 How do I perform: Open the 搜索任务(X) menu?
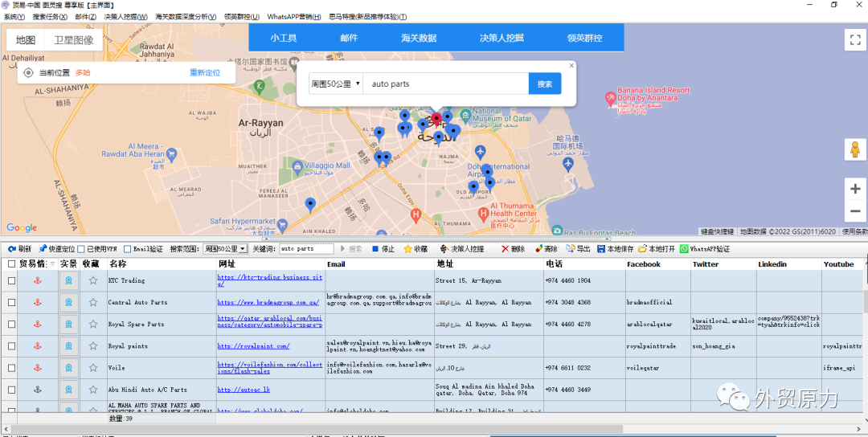(x=50, y=17)
